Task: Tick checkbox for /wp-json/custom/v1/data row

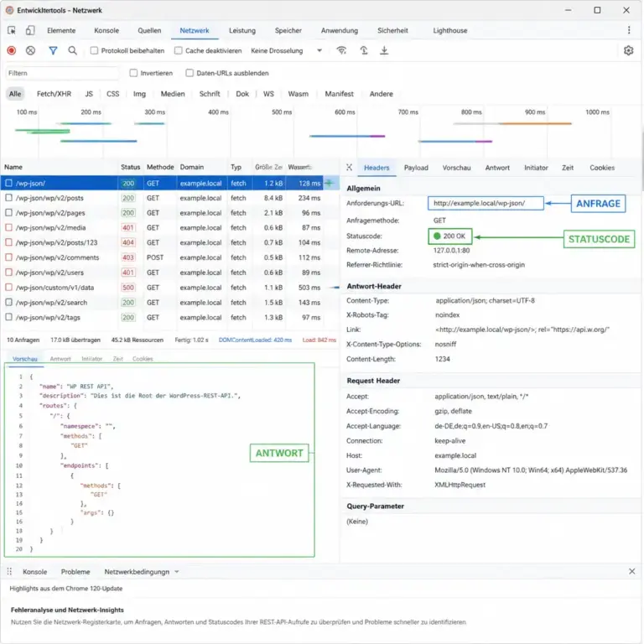Action: coord(8,287)
